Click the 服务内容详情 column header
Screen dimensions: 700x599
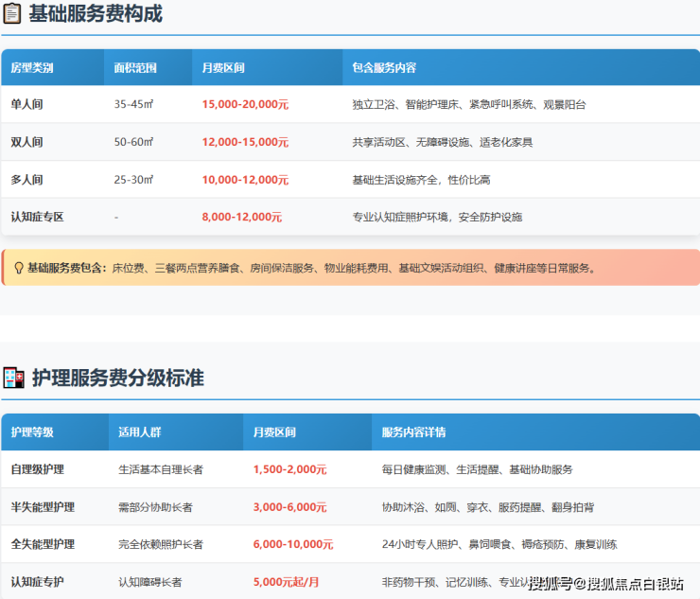413,432
